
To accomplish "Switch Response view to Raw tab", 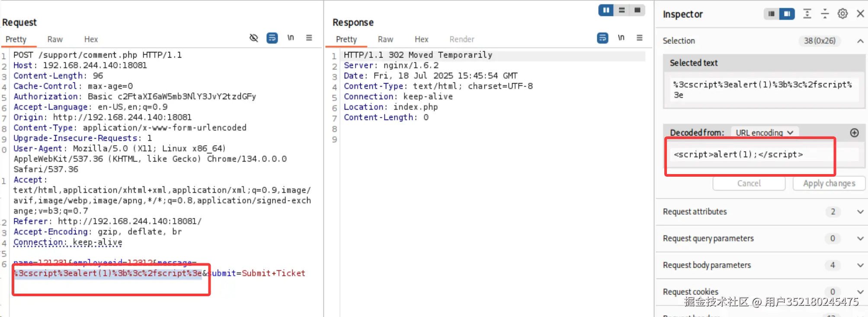I will [385, 39].
